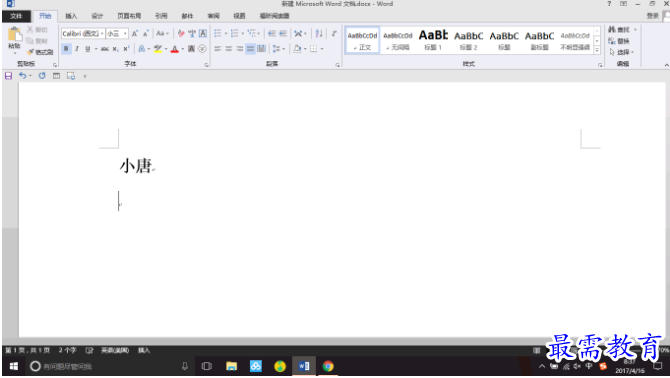Viewport: 670px width, 378px height.
Task: Click the Cut scissors command
Action: (37, 29)
